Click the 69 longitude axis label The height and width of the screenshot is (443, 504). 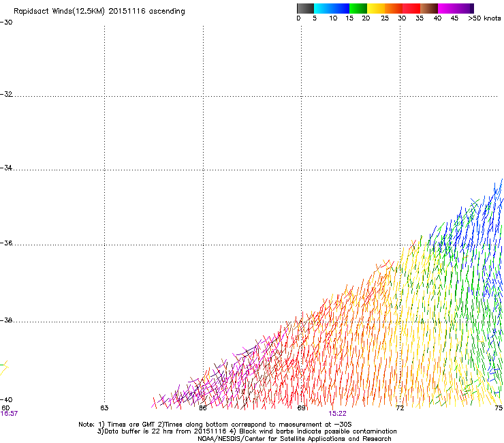[301, 408]
